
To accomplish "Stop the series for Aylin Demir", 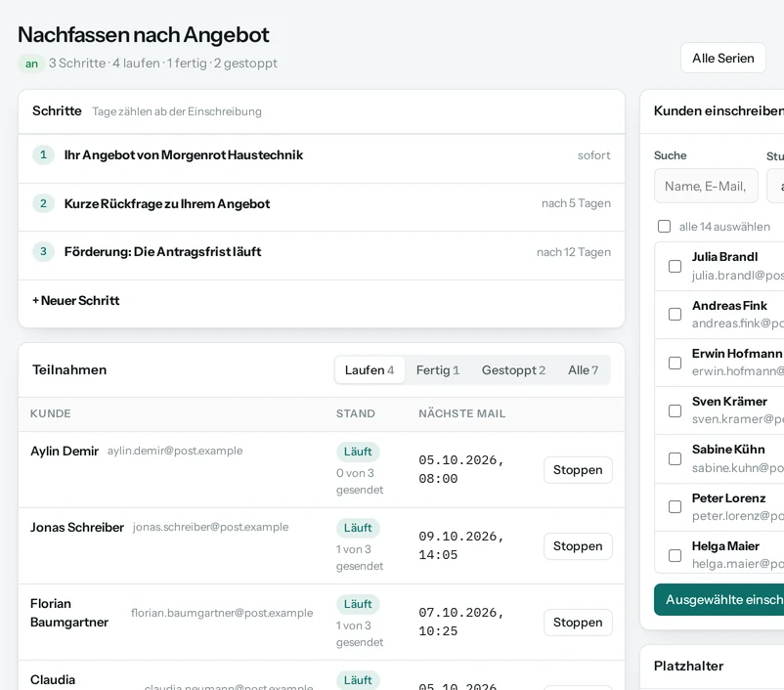I will (x=578, y=470).
